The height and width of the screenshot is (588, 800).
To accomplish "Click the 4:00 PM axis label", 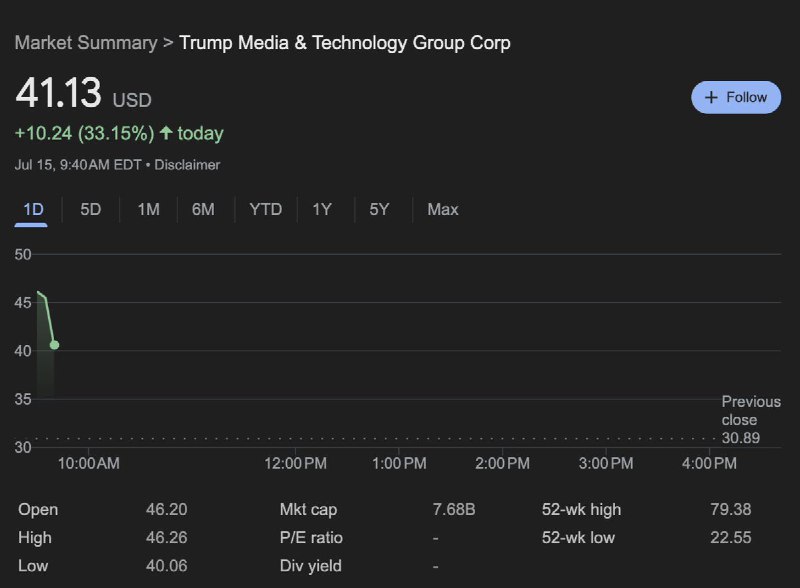I will click(x=709, y=463).
